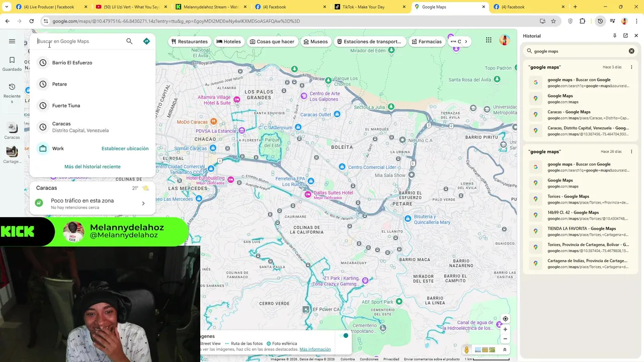Open Más del historial reciente
Screen dimensions: 644x362
(93, 166)
